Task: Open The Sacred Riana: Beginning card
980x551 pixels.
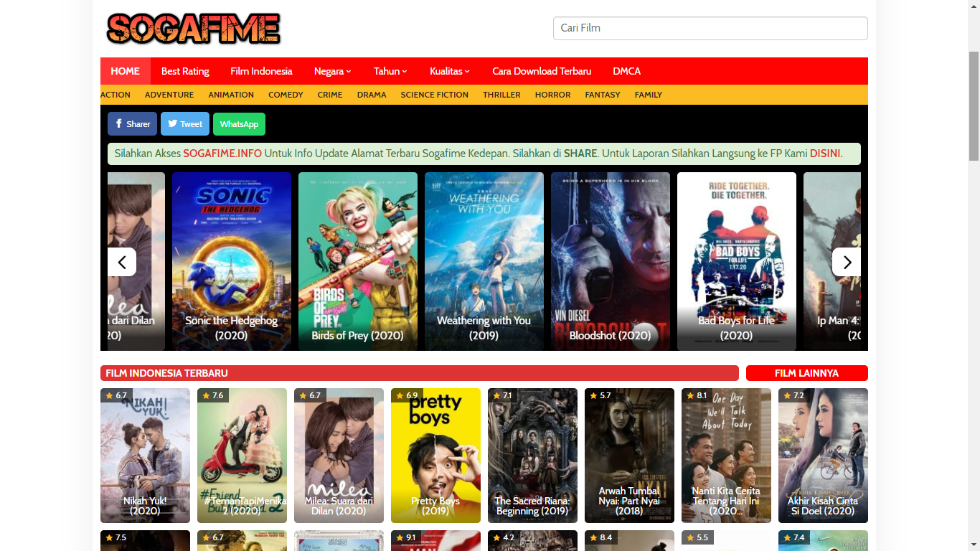Action: point(532,456)
